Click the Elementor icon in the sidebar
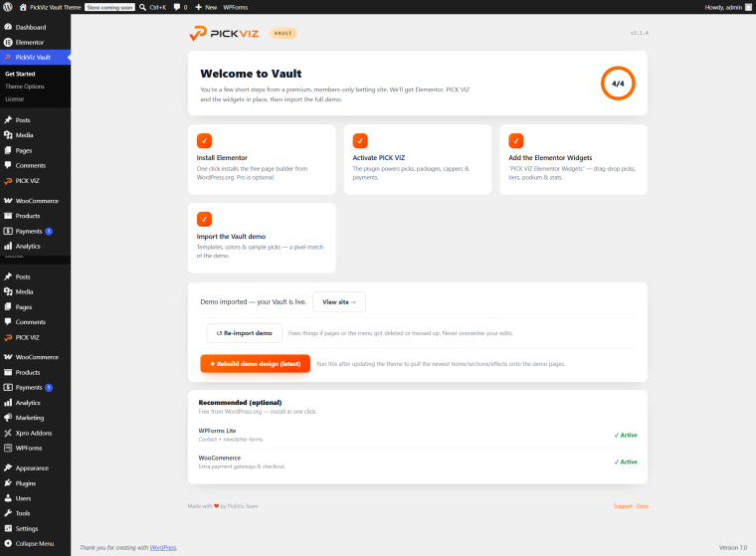 pos(8,42)
